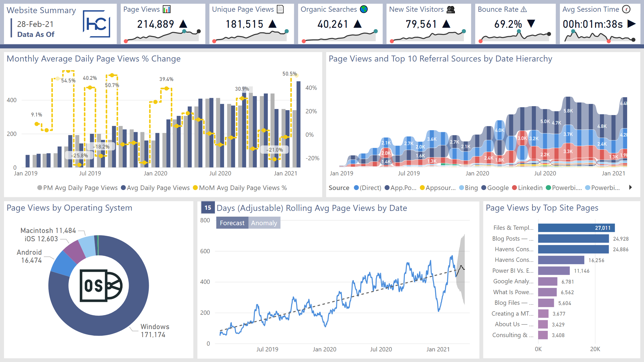Image resolution: width=644 pixels, height=362 pixels.
Task: Click the up arrow beside 79,561
Action: coord(446,24)
